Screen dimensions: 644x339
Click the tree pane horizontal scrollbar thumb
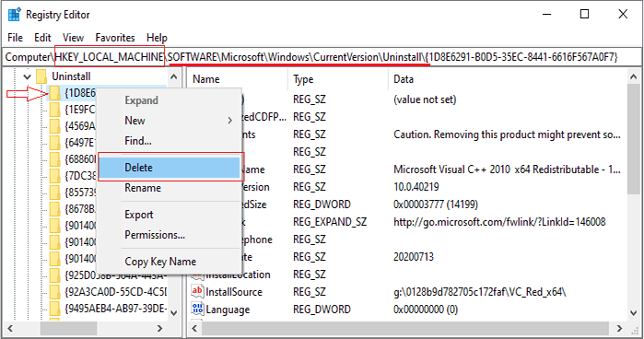tap(68, 328)
